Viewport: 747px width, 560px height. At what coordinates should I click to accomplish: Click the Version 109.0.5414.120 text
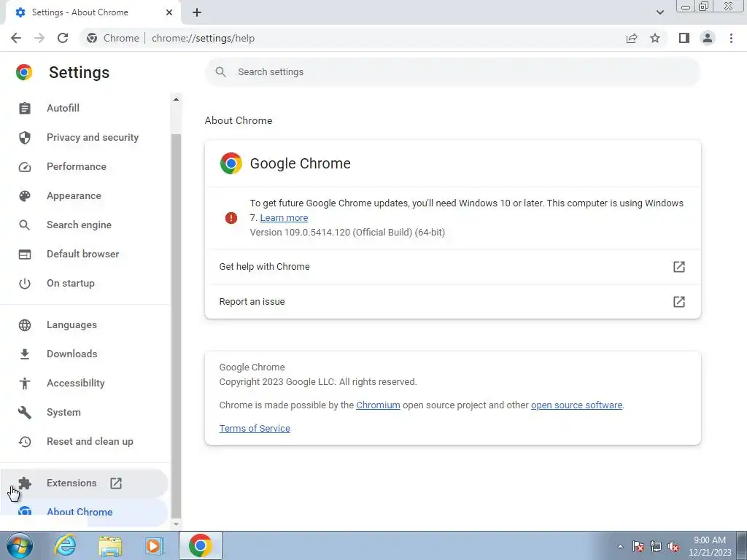[x=347, y=233]
